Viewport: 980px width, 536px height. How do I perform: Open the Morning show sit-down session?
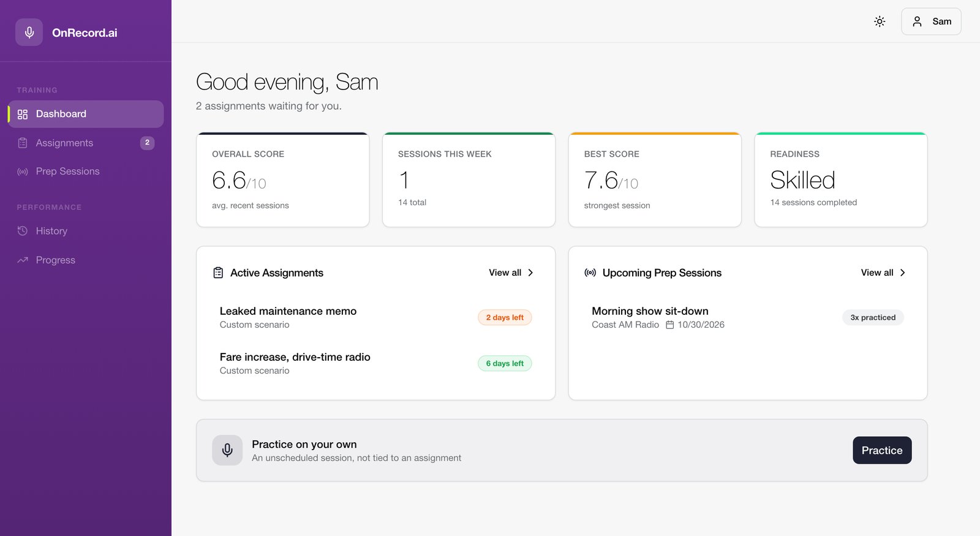point(748,317)
